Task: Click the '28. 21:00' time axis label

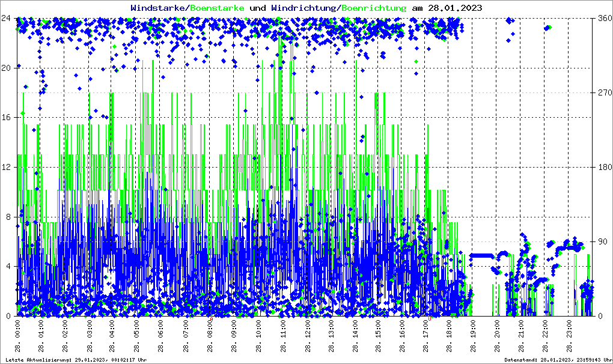Action: coord(521,336)
